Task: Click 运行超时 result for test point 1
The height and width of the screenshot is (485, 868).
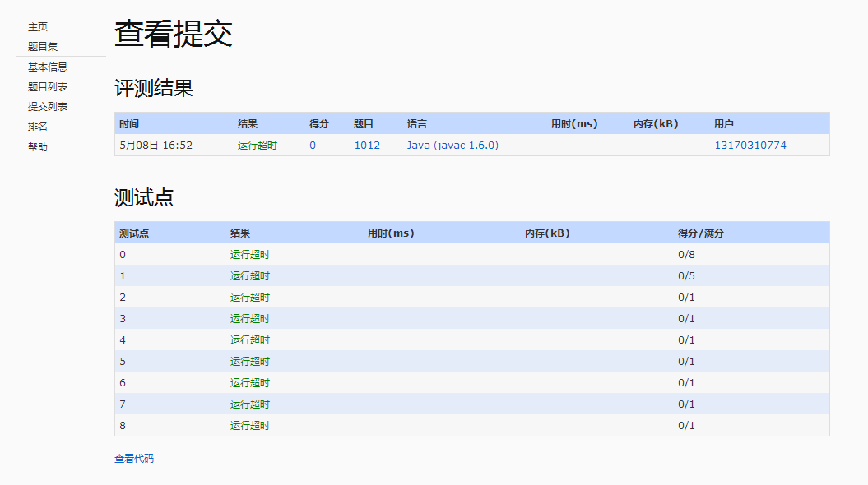Action: 250,276
